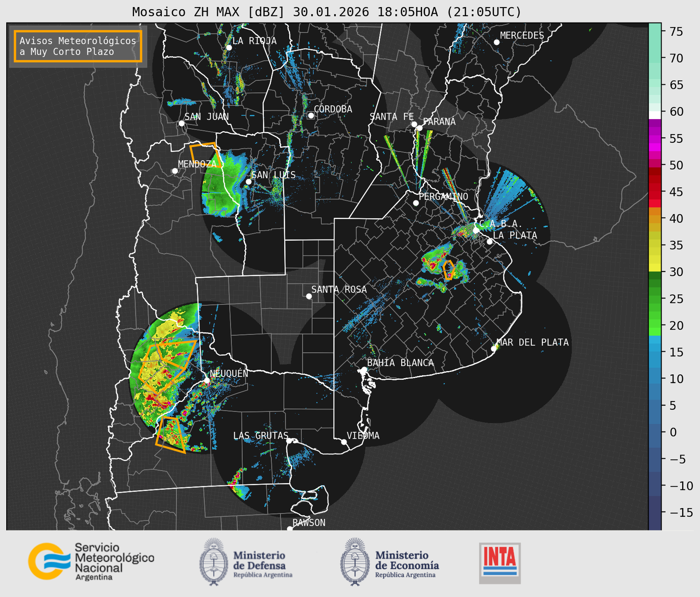Click the "15" value on the color scale
The width and height of the screenshot is (700, 597).
tap(676, 352)
